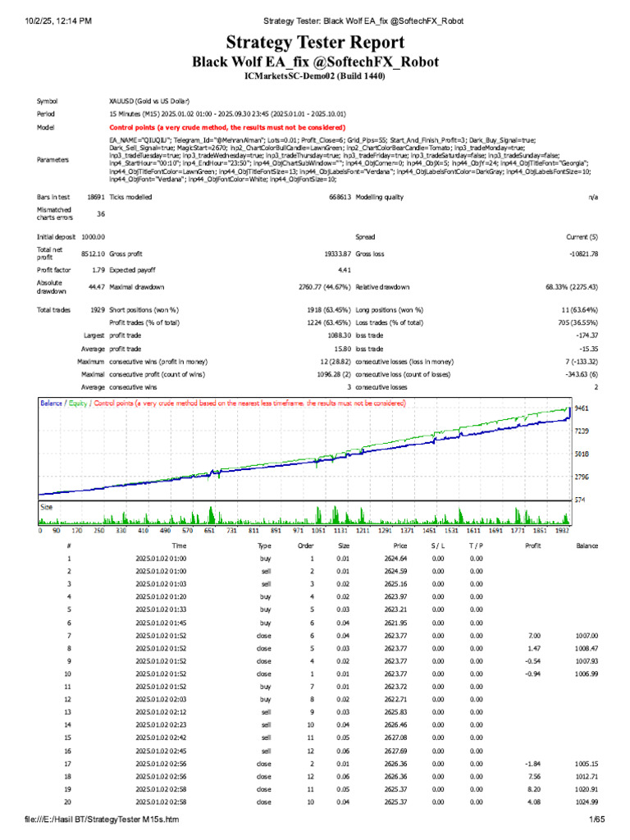Click the "1051" chart x-axis label
Viewport: 630px width, 840px height.
pos(318,531)
